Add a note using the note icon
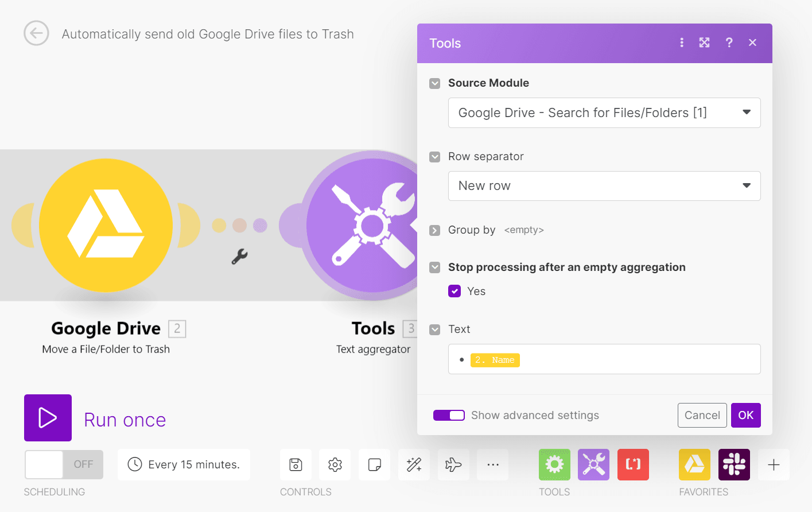812x512 pixels. (x=374, y=464)
